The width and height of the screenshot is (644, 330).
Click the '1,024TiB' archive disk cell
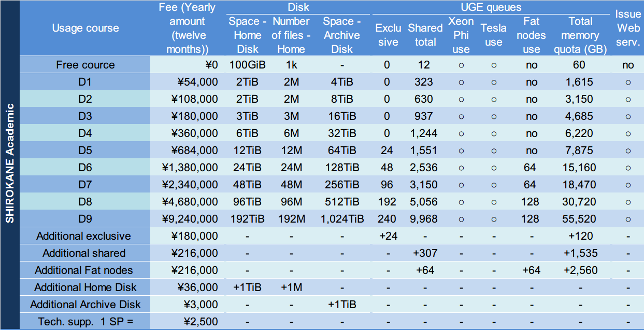click(x=341, y=219)
